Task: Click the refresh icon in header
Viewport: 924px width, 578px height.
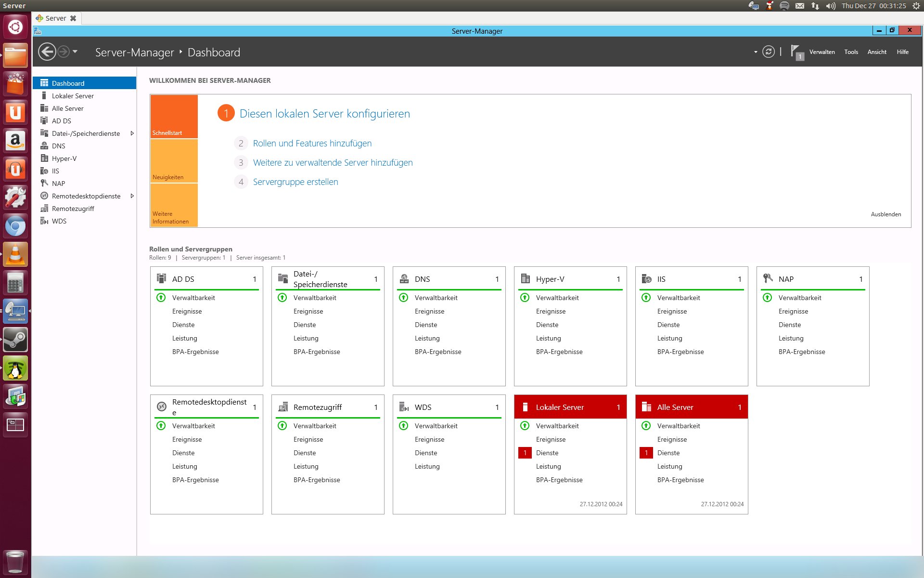Action: click(x=769, y=52)
